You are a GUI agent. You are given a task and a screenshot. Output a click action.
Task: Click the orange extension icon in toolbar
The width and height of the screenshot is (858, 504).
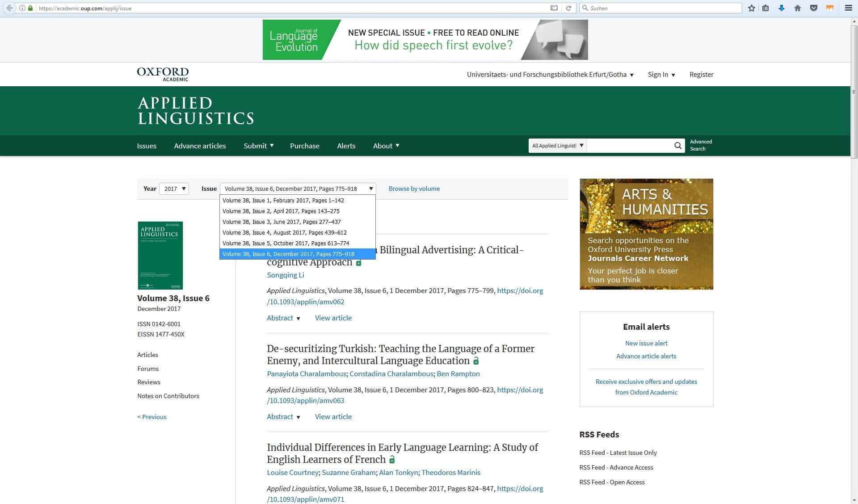pyautogui.click(x=830, y=8)
